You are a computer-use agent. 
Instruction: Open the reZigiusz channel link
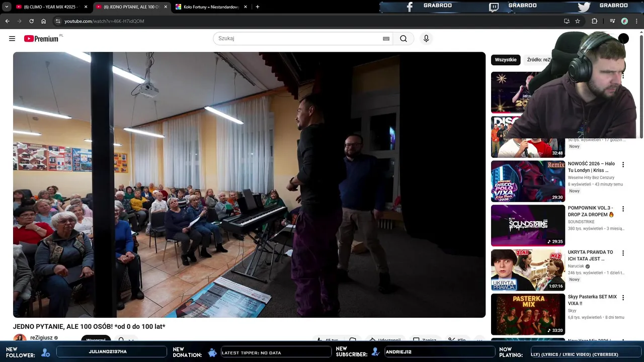[41, 338]
